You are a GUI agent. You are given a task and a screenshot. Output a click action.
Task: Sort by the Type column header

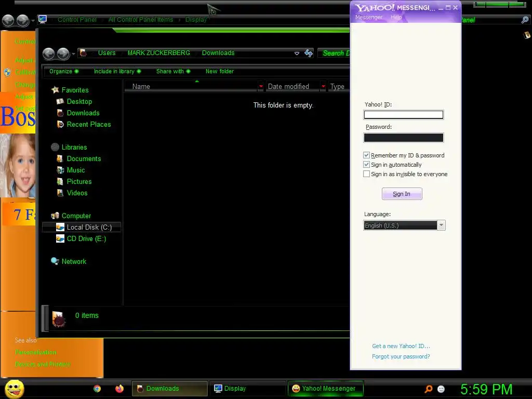(x=339, y=87)
